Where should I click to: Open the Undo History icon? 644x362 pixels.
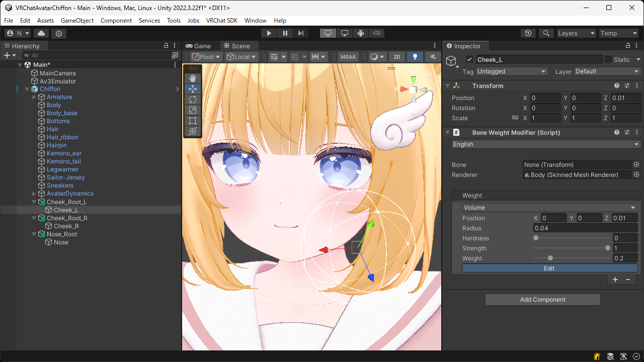click(x=528, y=33)
